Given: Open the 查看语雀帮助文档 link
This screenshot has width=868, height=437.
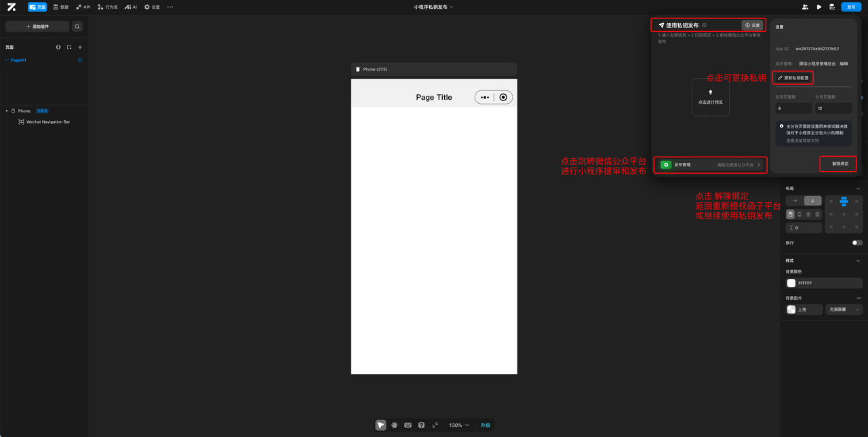Looking at the screenshot, I should coord(804,140).
